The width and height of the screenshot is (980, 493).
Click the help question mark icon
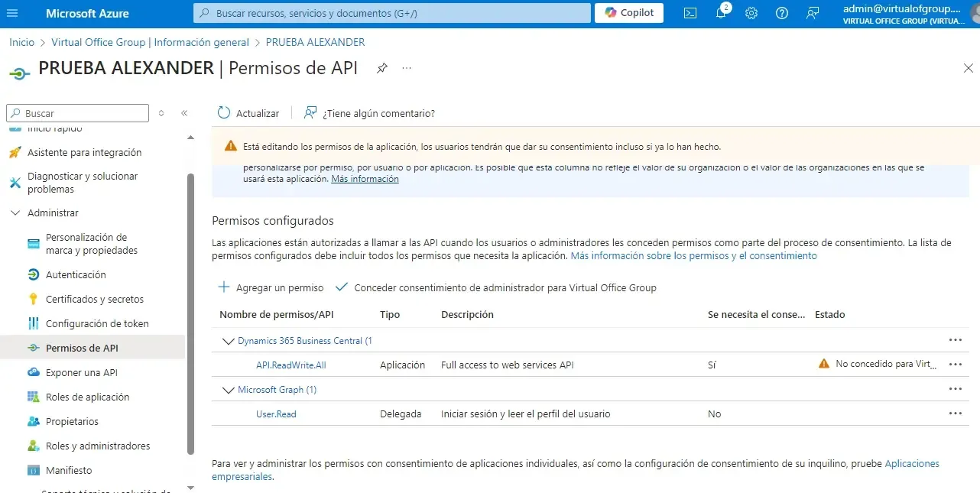tap(781, 13)
